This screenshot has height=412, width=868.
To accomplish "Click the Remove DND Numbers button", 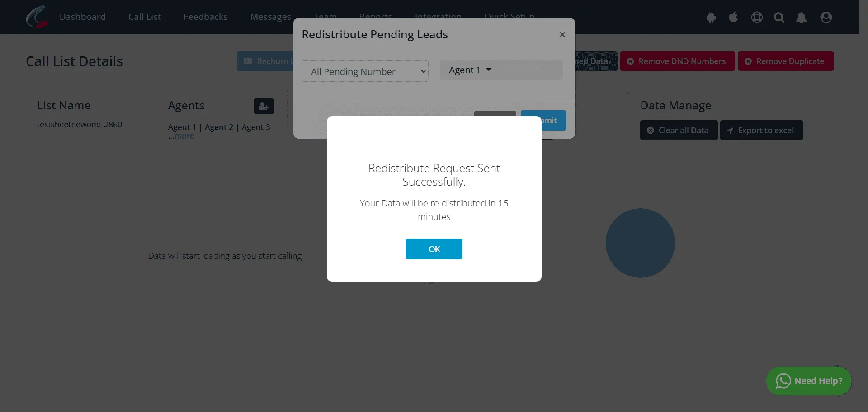I will tap(677, 61).
